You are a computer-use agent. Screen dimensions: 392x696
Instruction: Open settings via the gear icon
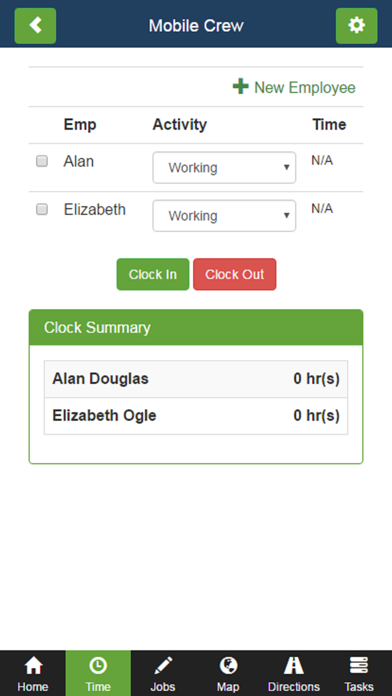(x=356, y=26)
